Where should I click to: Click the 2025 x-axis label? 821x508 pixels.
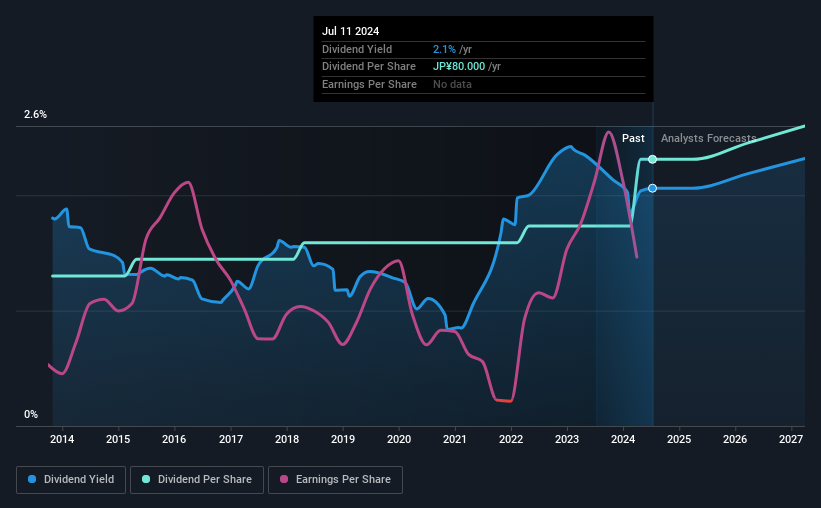tap(679, 439)
